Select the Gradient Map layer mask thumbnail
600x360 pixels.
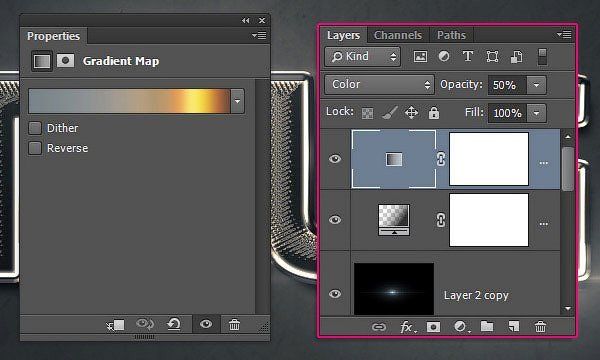(x=489, y=159)
